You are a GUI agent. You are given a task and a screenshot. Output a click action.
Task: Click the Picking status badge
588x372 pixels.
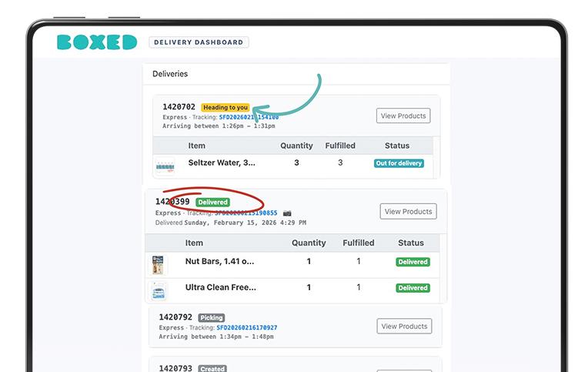(x=211, y=317)
